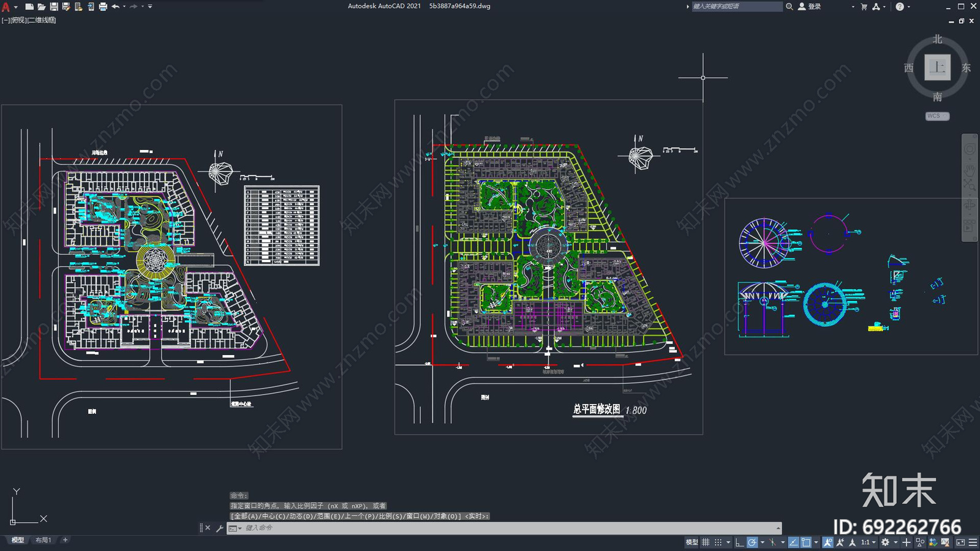Click the help question mark icon
Screen dimensions: 980x551
[899, 7]
